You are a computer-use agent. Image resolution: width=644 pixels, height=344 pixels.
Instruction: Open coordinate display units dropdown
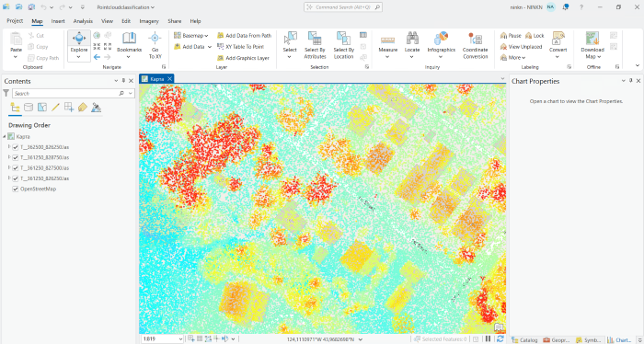[361, 339]
